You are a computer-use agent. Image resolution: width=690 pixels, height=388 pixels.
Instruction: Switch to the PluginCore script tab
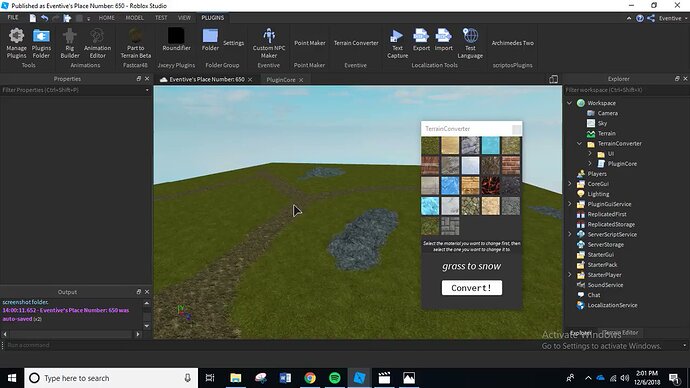point(281,80)
